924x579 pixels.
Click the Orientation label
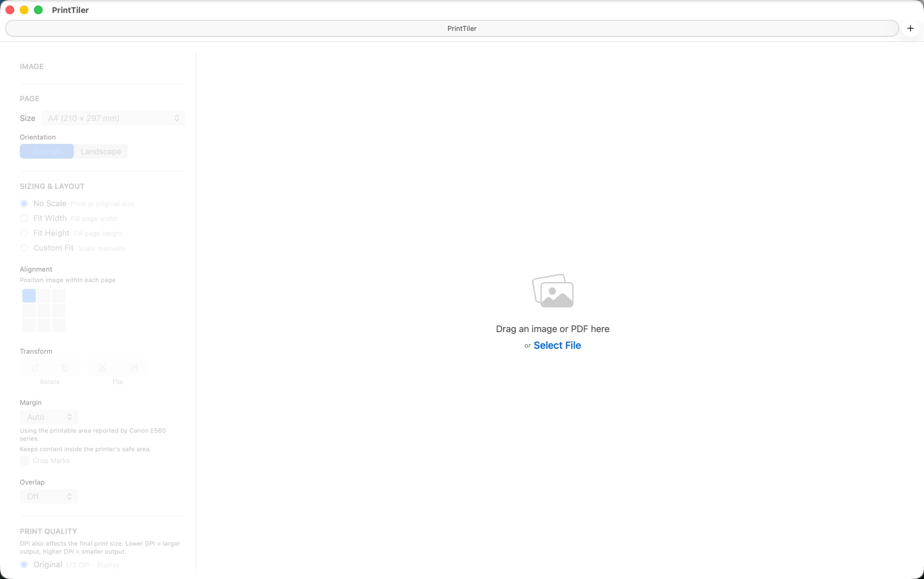tap(38, 137)
